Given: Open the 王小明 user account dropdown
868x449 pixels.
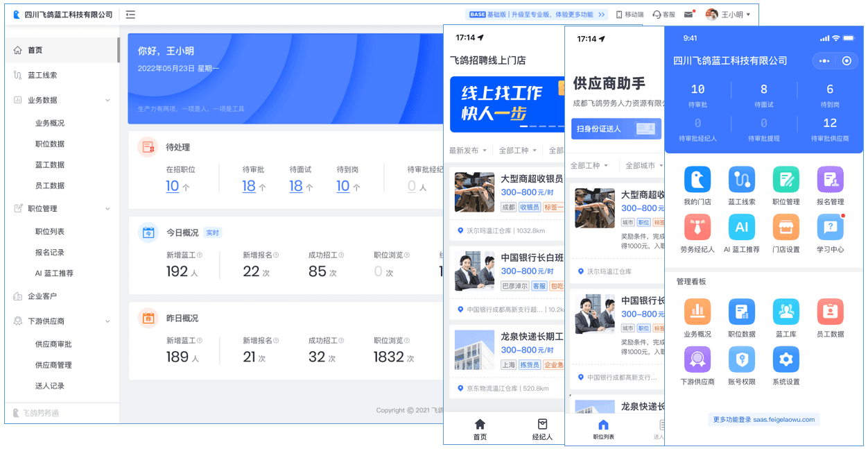Looking at the screenshot, I should coord(729,14).
